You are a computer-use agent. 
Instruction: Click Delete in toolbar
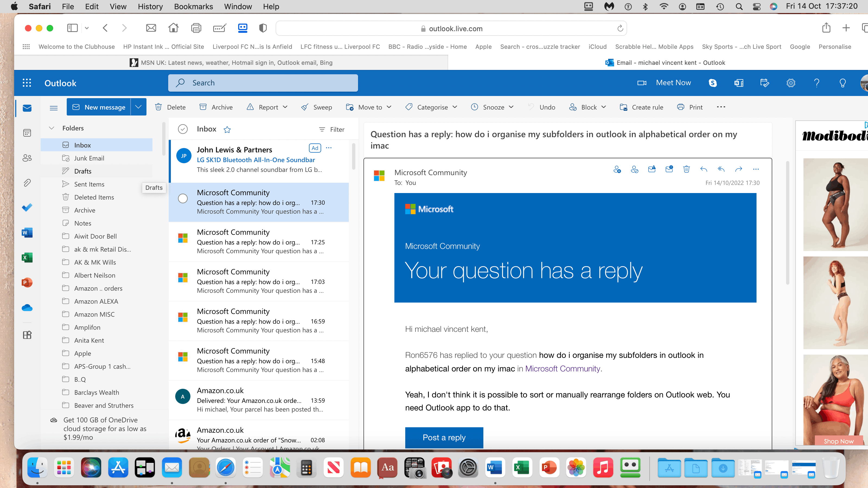(x=170, y=107)
